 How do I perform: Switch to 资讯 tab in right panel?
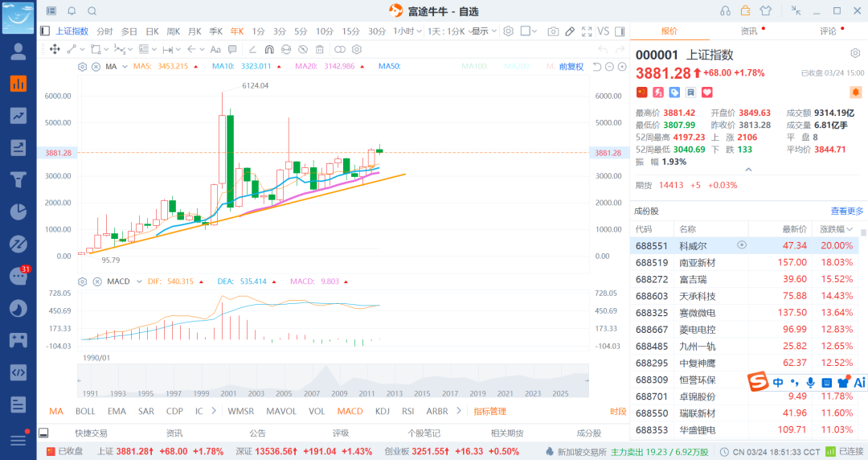pyautogui.click(x=749, y=31)
